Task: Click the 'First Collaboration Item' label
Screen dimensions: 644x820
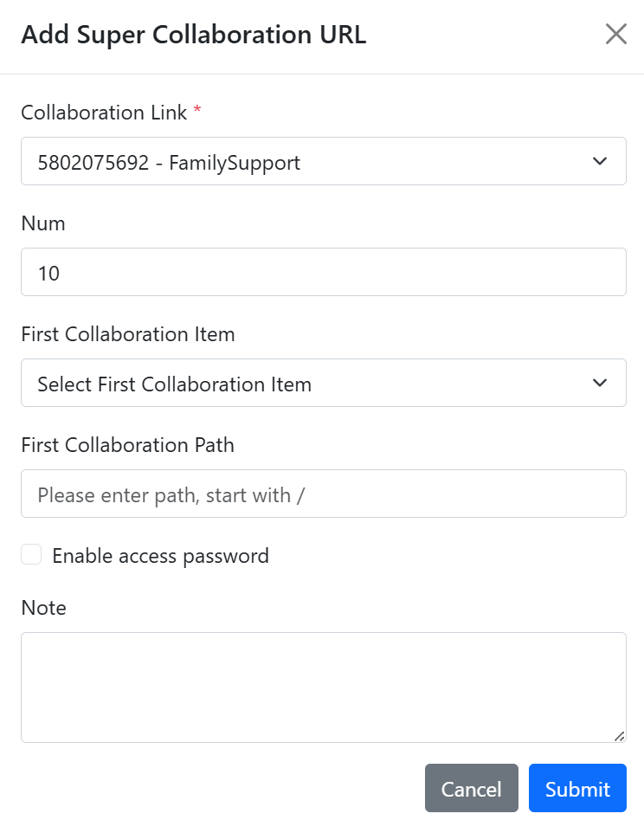Action: tap(128, 334)
